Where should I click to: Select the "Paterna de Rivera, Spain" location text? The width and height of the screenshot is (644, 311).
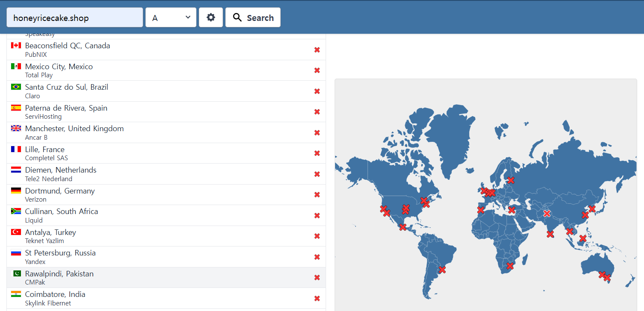click(x=66, y=108)
